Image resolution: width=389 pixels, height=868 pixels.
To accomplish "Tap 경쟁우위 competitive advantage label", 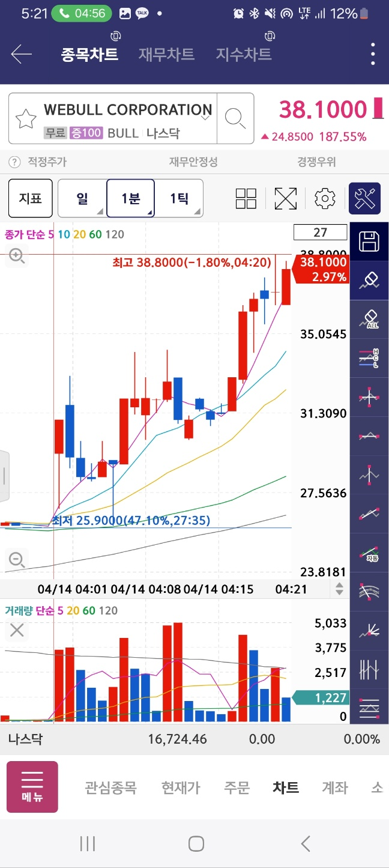I will (x=316, y=162).
